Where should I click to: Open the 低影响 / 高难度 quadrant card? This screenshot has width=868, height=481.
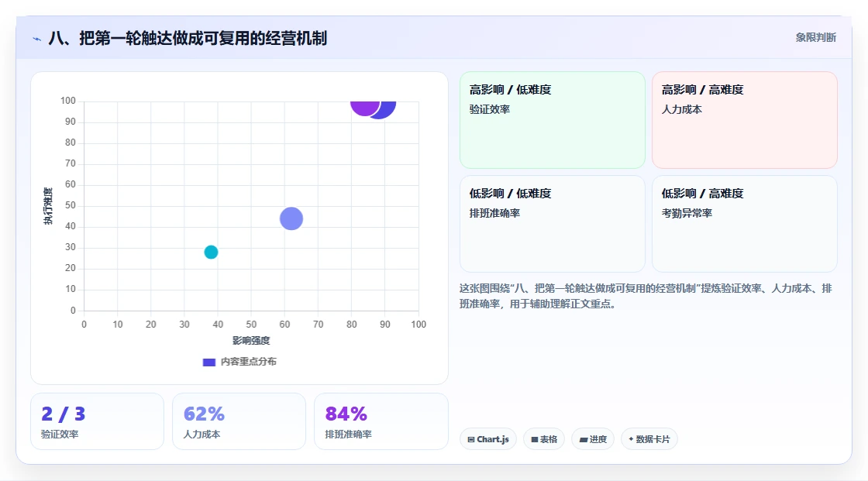pyautogui.click(x=745, y=224)
